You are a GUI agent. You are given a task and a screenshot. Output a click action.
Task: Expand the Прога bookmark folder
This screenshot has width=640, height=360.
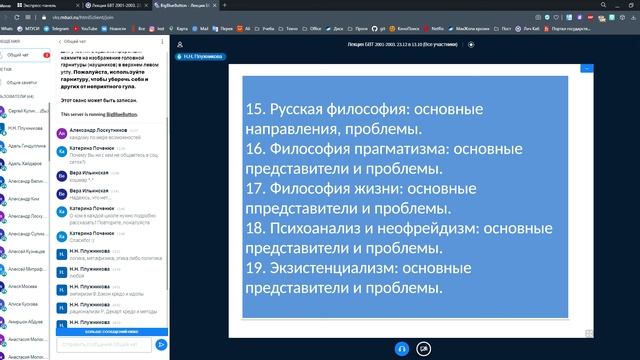tap(358, 29)
